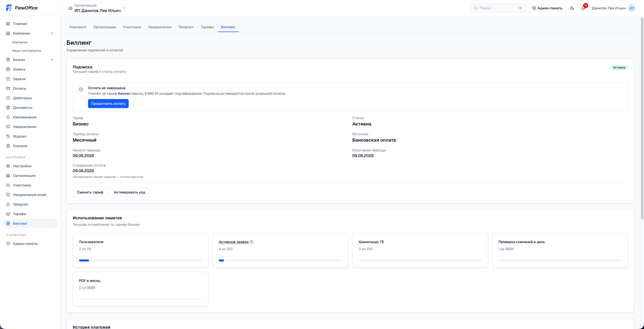Click the page vertical scrollbar

click(642, 119)
